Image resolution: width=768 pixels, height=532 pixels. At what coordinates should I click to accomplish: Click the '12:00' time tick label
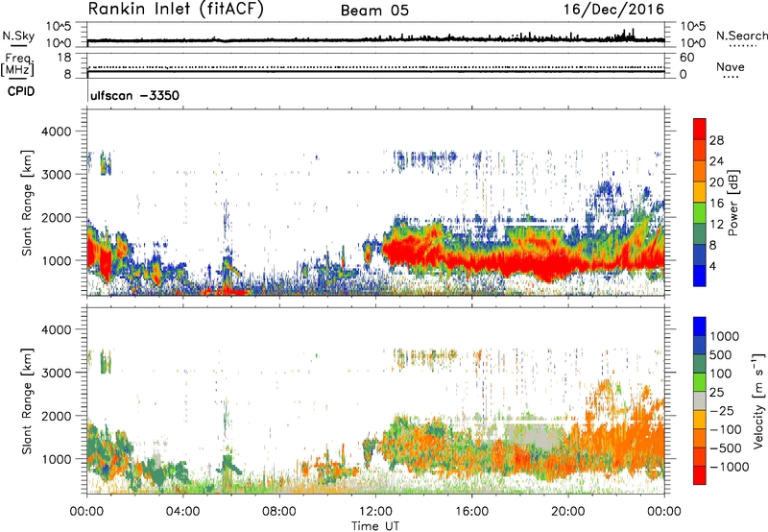pyautogui.click(x=375, y=512)
